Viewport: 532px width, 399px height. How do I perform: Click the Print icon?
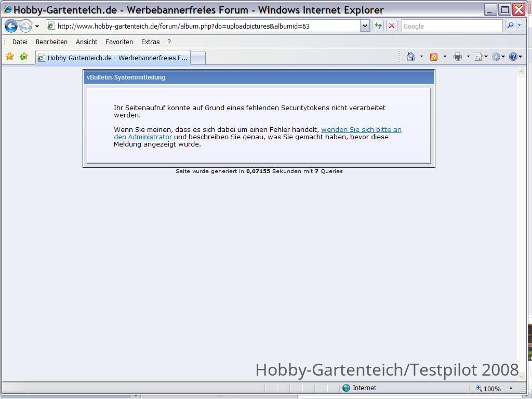click(x=457, y=57)
